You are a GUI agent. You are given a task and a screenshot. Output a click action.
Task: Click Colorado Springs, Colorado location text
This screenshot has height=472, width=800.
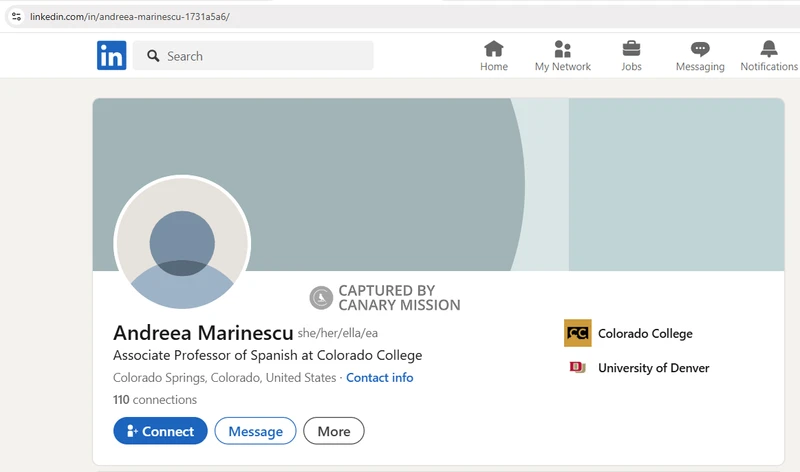[224, 378]
